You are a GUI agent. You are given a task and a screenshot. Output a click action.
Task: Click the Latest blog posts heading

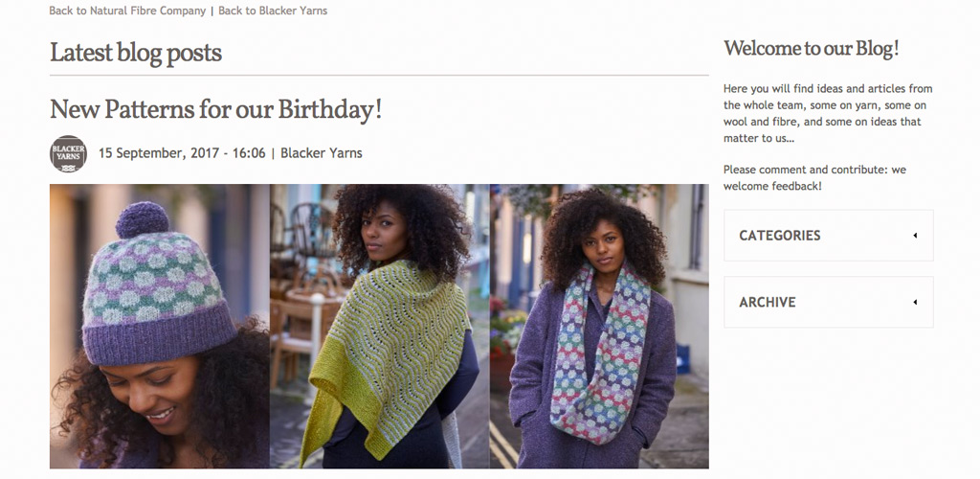[136, 53]
